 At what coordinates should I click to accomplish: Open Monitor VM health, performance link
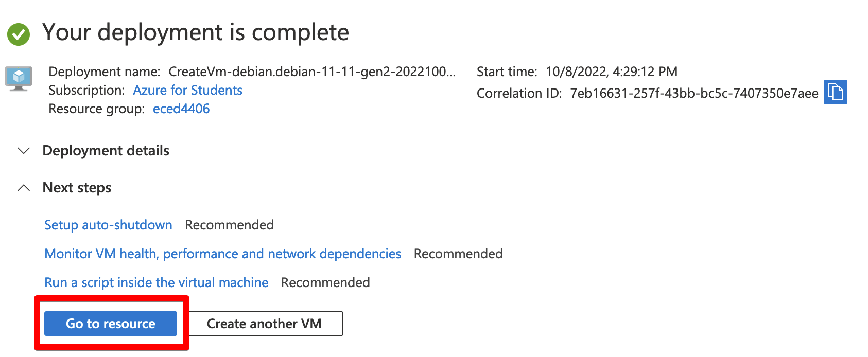(x=222, y=254)
